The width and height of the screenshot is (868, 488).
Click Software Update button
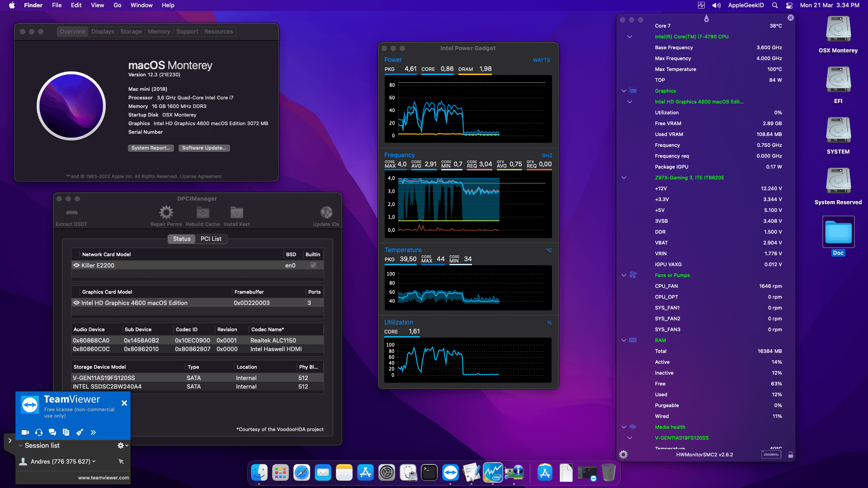204,148
